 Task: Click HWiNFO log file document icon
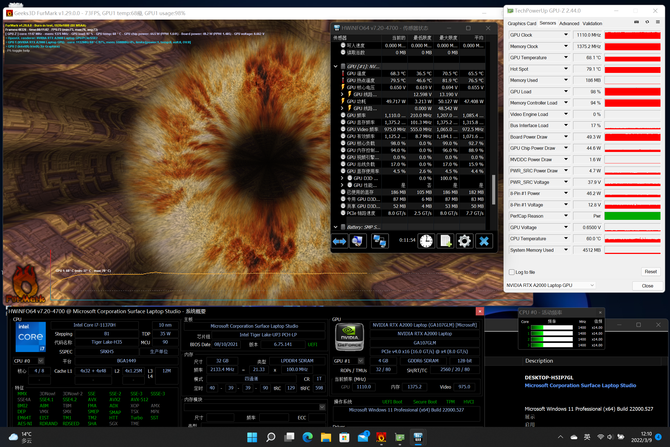[445, 241]
